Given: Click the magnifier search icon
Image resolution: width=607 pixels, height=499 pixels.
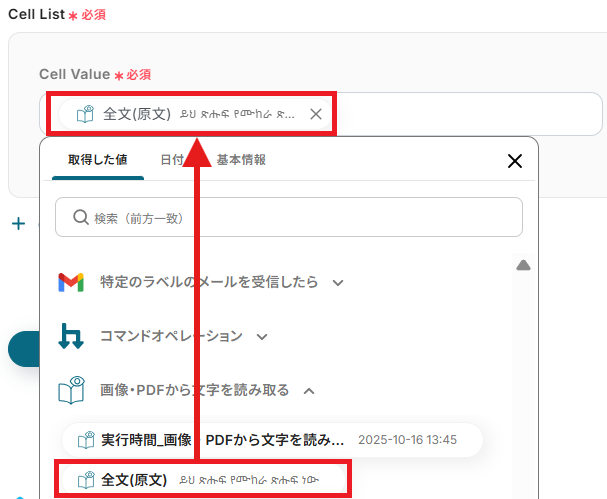Looking at the screenshot, I should click(x=81, y=217).
